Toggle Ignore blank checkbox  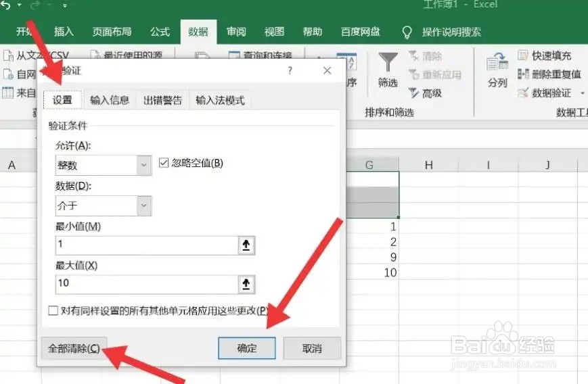pyautogui.click(x=164, y=162)
